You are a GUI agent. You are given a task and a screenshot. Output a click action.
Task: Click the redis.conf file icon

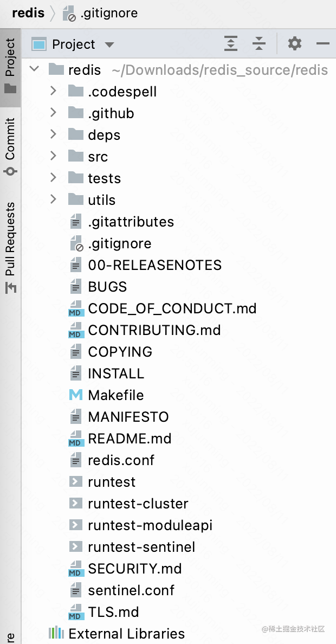76,460
